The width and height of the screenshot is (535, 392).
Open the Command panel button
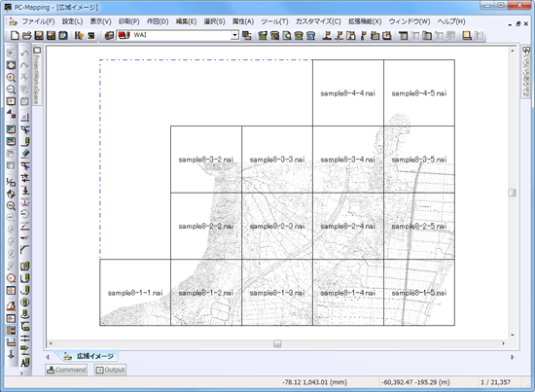[66, 370]
